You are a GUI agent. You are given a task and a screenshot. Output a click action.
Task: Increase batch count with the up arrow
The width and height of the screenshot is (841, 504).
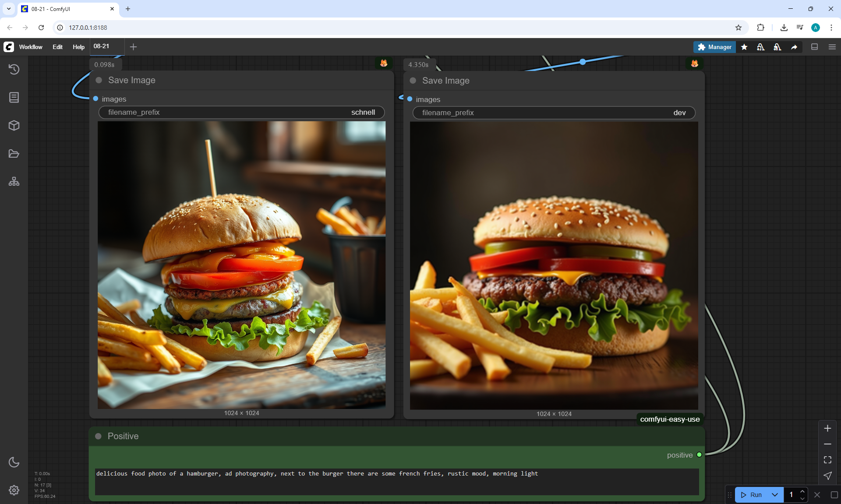point(802,491)
